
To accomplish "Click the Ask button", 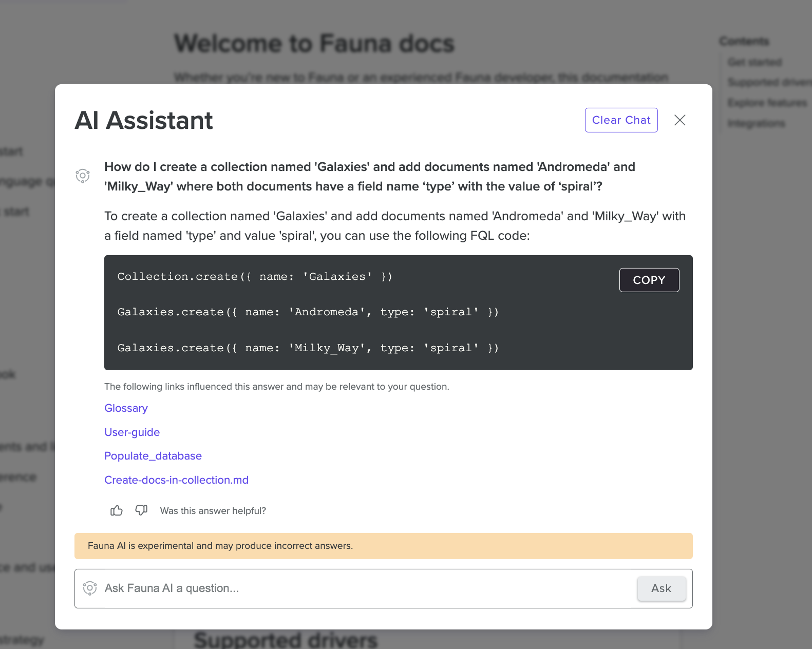I will coord(662,588).
